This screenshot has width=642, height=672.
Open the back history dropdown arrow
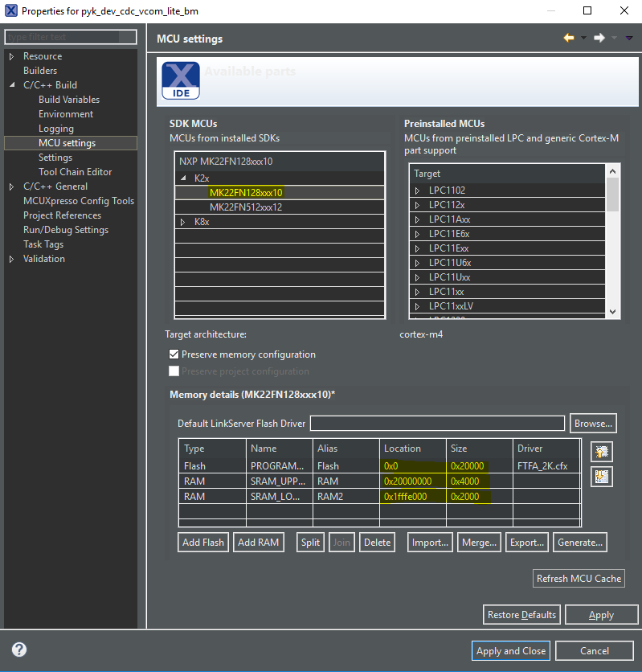[583, 38]
